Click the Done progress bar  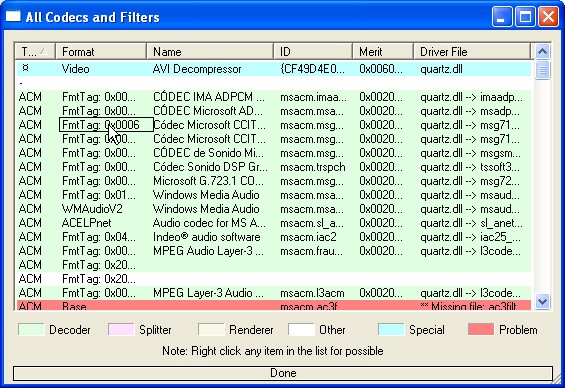pyautogui.click(x=283, y=373)
